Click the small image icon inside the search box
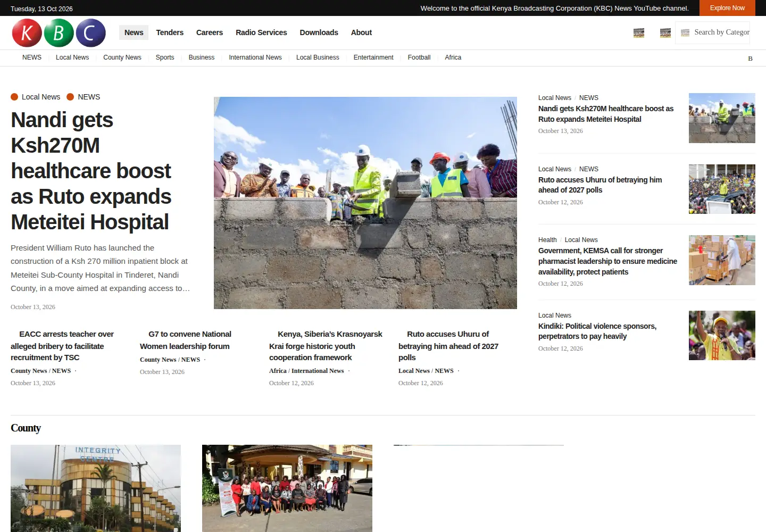Screen dimensions: 766x532 [685, 33]
